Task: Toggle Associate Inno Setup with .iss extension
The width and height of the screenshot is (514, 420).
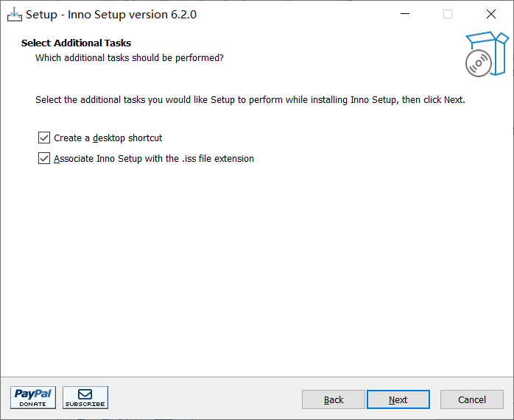Action: point(44,158)
